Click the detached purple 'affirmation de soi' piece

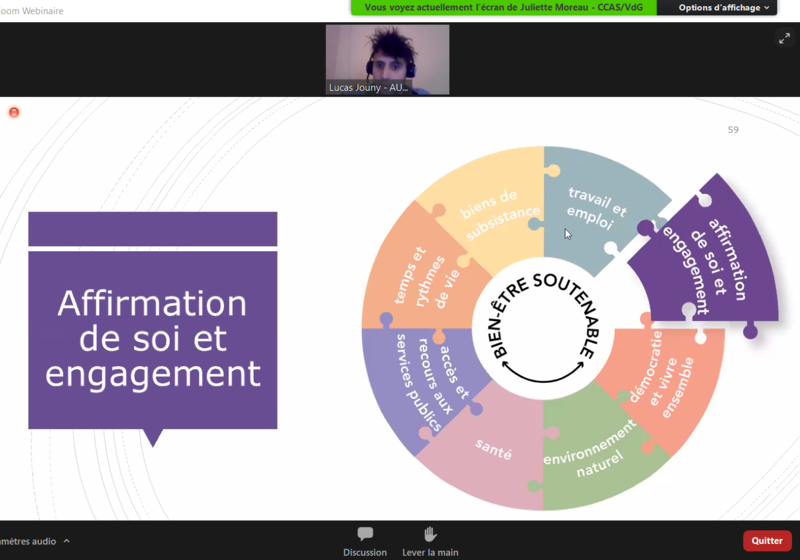pyautogui.click(x=712, y=260)
